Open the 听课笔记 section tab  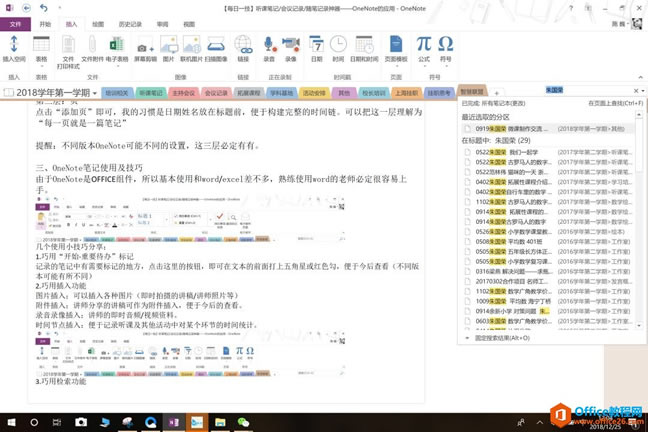pyautogui.click(x=150, y=93)
